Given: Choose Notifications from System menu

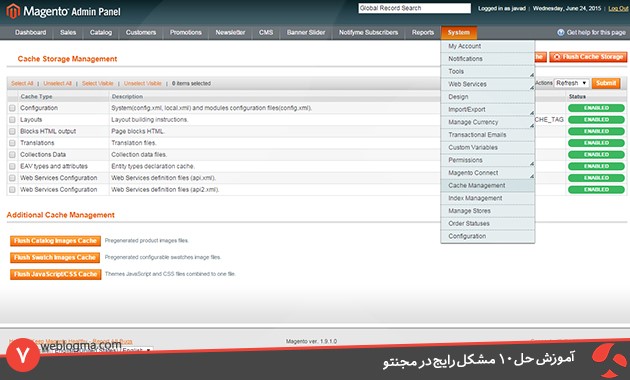Looking at the screenshot, I should click(487, 59).
